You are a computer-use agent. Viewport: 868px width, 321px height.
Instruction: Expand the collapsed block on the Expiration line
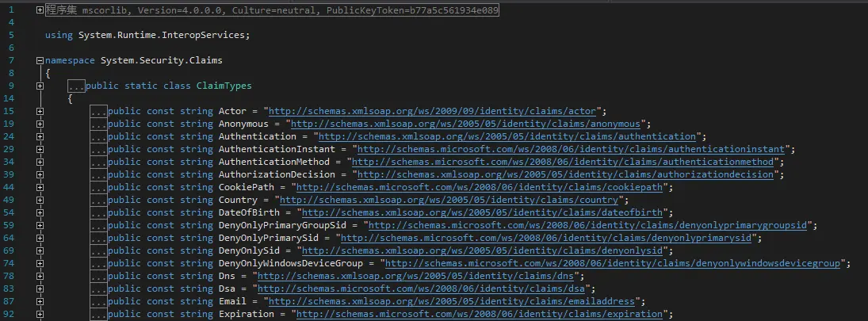click(x=40, y=315)
